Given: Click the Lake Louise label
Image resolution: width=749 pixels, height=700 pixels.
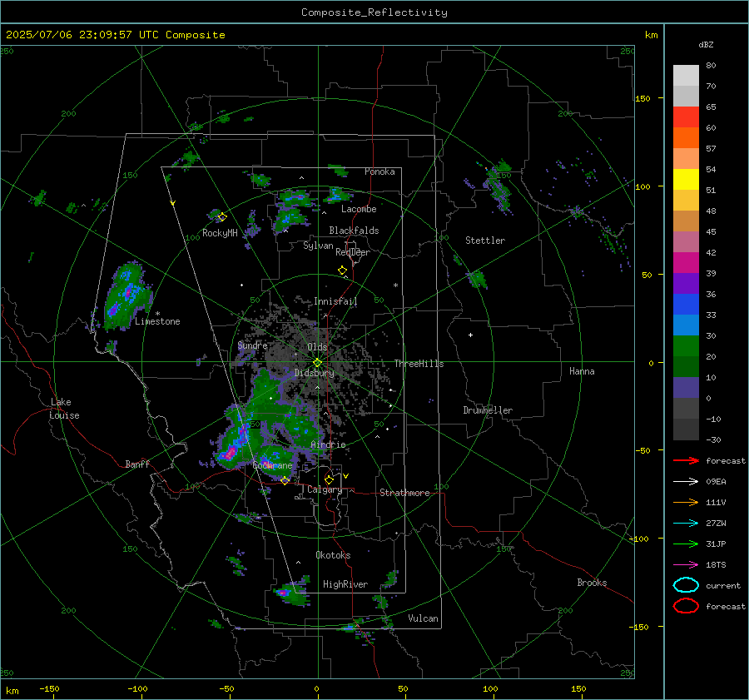Looking at the screenshot, I should coord(65,409).
